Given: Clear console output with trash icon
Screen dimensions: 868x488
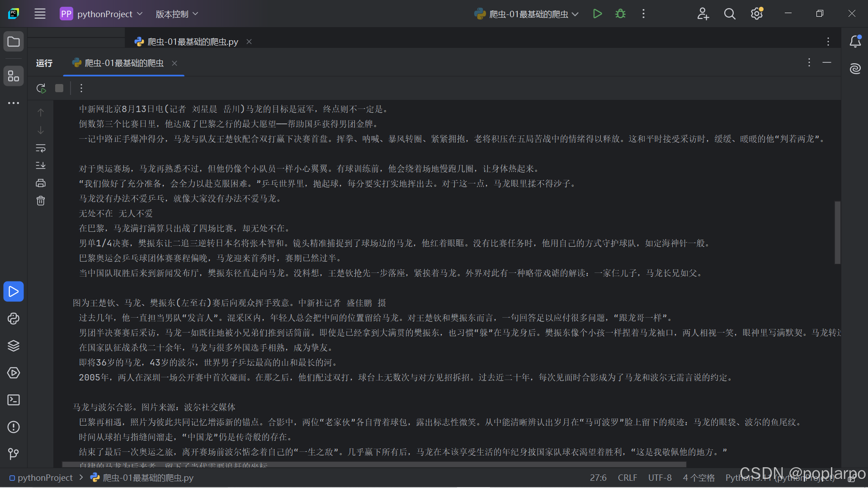Looking at the screenshot, I should pyautogui.click(x=41, y=201).
